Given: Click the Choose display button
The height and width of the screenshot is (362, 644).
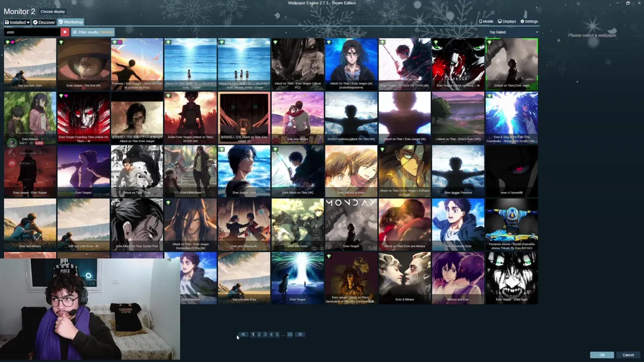Looking at the screenshot, I should coord(53,12).
